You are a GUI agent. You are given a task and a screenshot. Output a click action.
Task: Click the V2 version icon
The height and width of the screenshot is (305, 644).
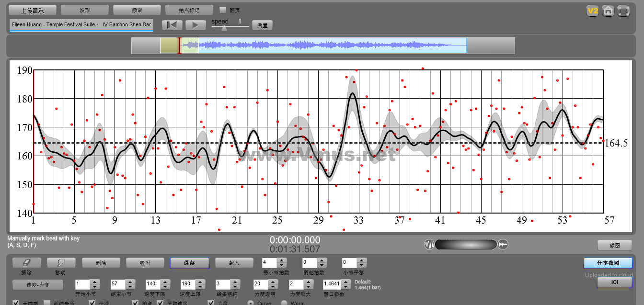(x=593, y=11)
